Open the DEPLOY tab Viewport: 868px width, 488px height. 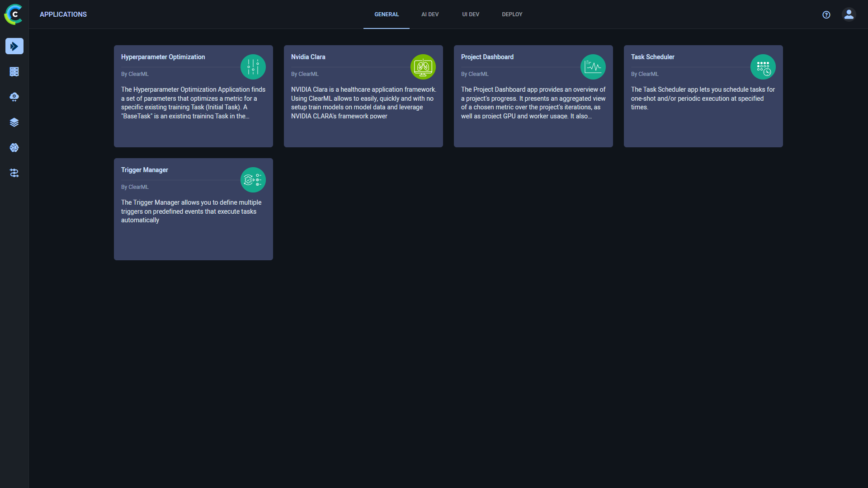[x=512, y=14]
